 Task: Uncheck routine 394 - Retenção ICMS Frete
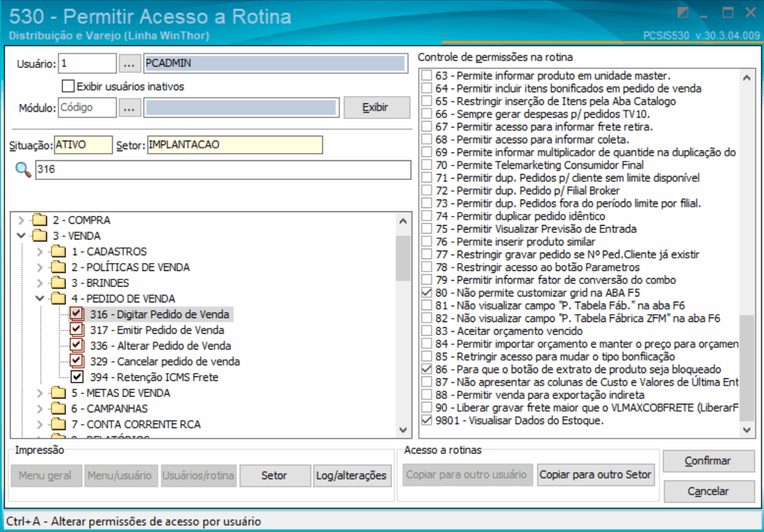tap(77, 377)
